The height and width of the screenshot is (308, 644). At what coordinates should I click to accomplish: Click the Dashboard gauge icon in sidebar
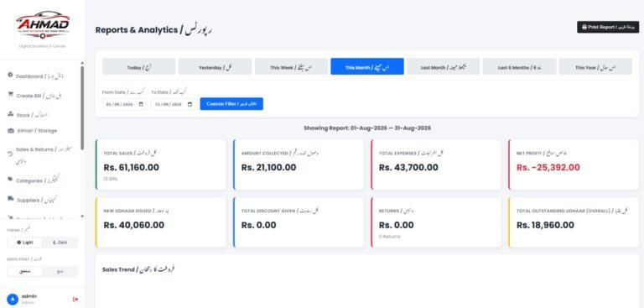(10, 75)
